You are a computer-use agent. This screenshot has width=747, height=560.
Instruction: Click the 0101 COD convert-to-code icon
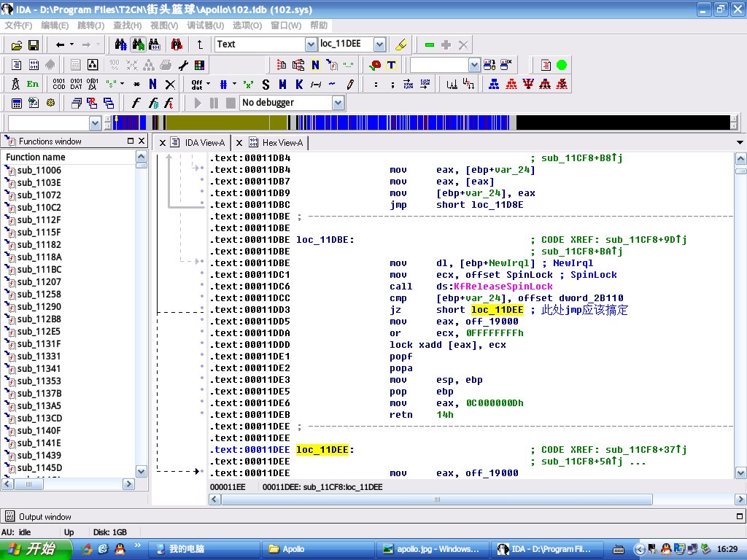59,84
